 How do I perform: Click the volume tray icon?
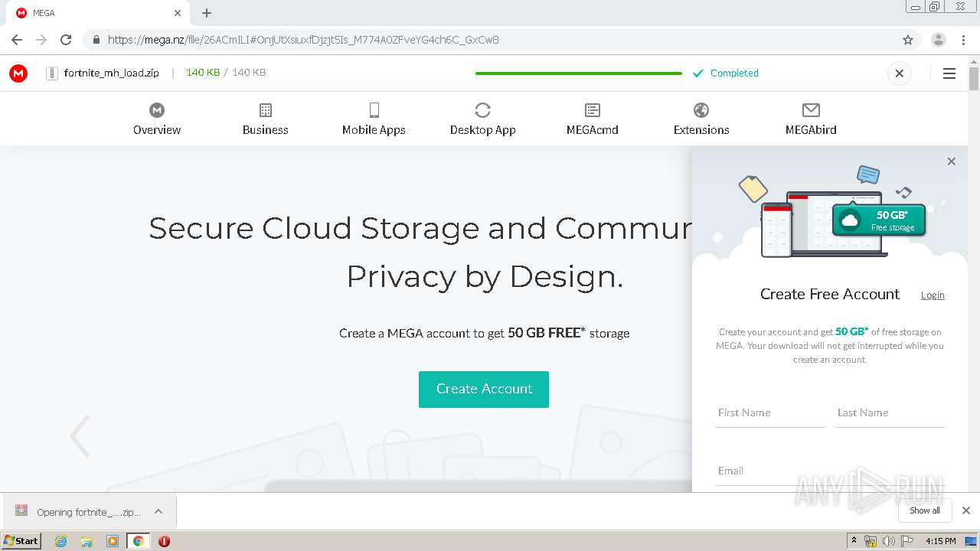888,541
